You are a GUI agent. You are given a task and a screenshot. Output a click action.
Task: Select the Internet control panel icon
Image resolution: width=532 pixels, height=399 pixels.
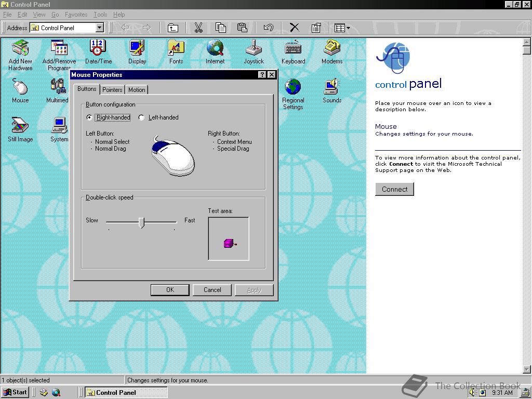point(215,52)
